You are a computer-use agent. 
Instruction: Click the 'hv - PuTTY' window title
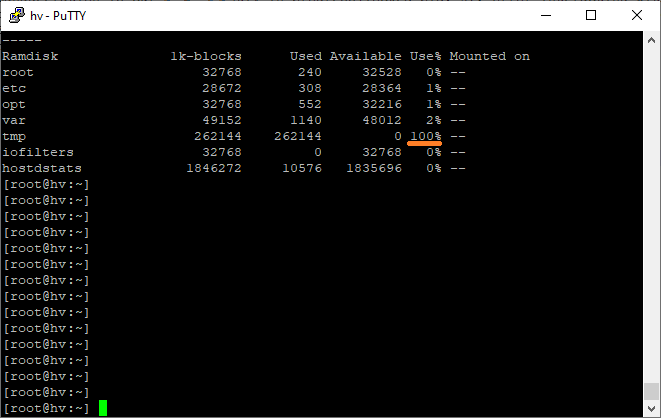click(58, 16)
